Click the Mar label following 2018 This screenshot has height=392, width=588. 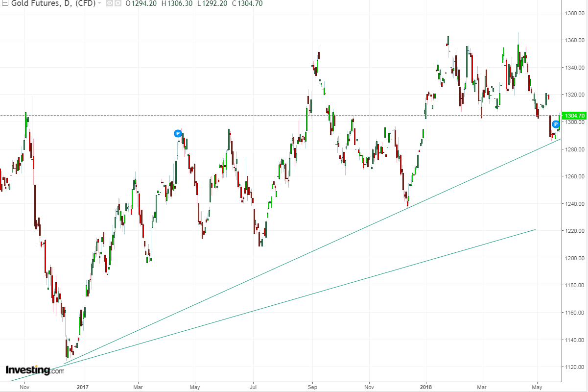(x=481, y=387)
